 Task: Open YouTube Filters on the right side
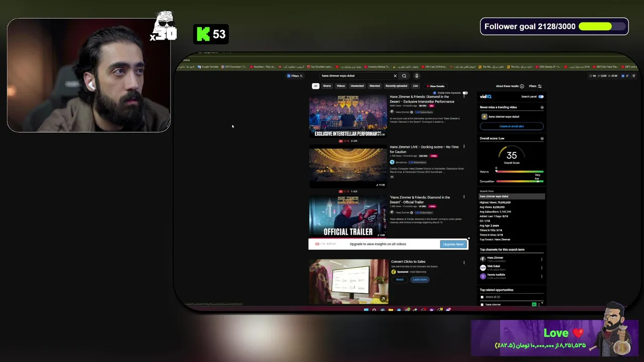(x=535, y=86)
